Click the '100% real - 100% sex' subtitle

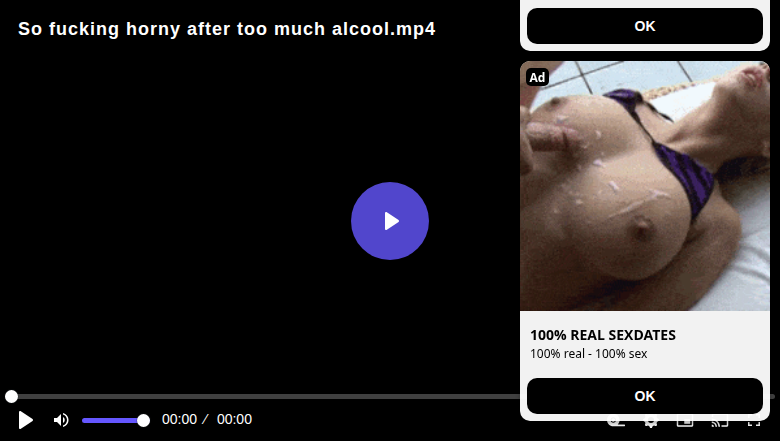tap(588, 353)
